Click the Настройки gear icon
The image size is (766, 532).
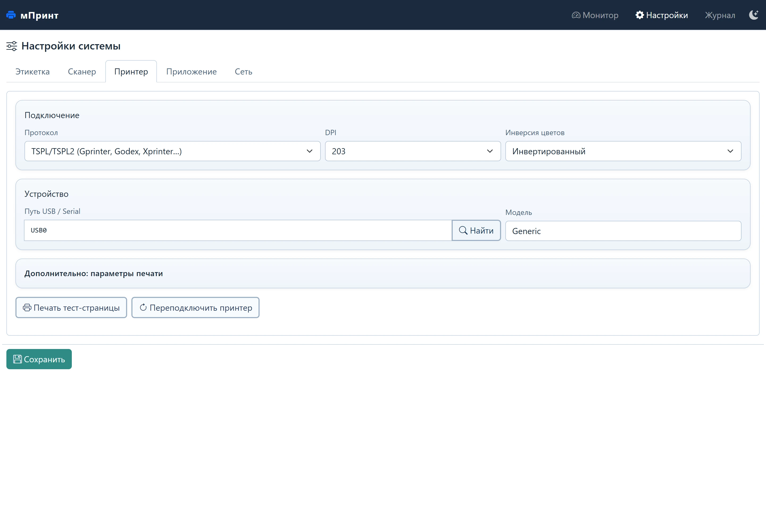coord(639,15)
